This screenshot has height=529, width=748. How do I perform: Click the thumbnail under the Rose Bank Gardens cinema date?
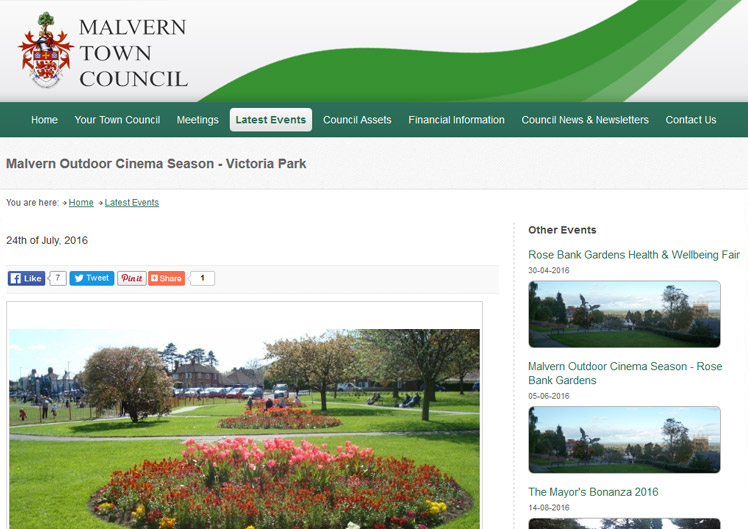(x=624, y=440)
